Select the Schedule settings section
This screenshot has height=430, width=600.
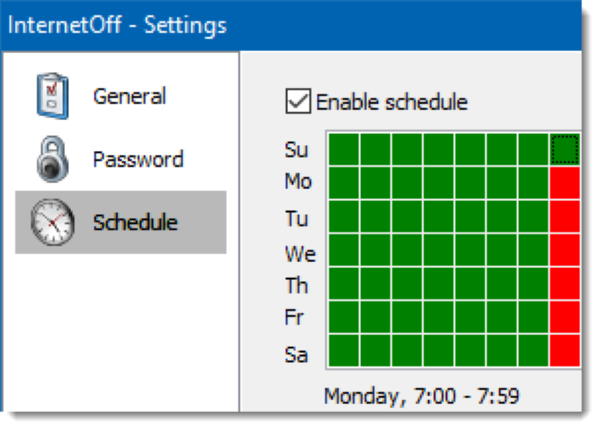coord(135,222)
